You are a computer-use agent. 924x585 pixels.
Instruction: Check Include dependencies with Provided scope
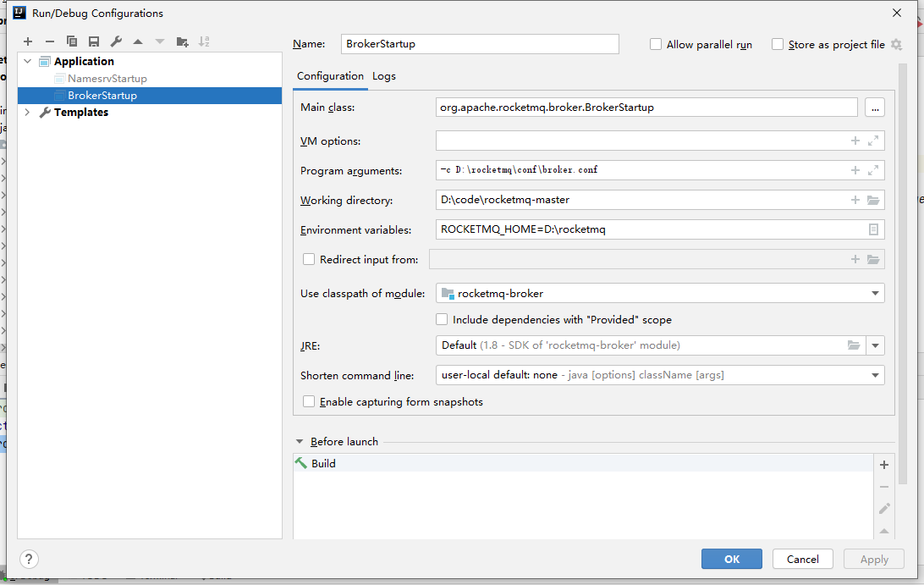[x=442, y=319]
